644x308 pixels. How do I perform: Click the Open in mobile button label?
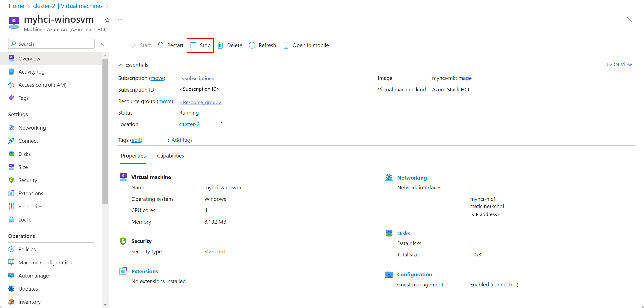[x=310, y=45]
